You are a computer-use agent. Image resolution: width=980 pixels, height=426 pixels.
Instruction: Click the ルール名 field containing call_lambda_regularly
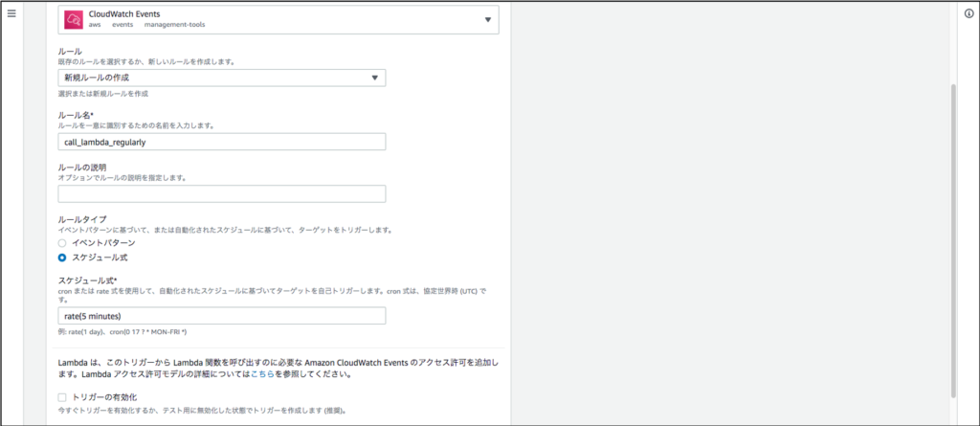pos(221,142)
